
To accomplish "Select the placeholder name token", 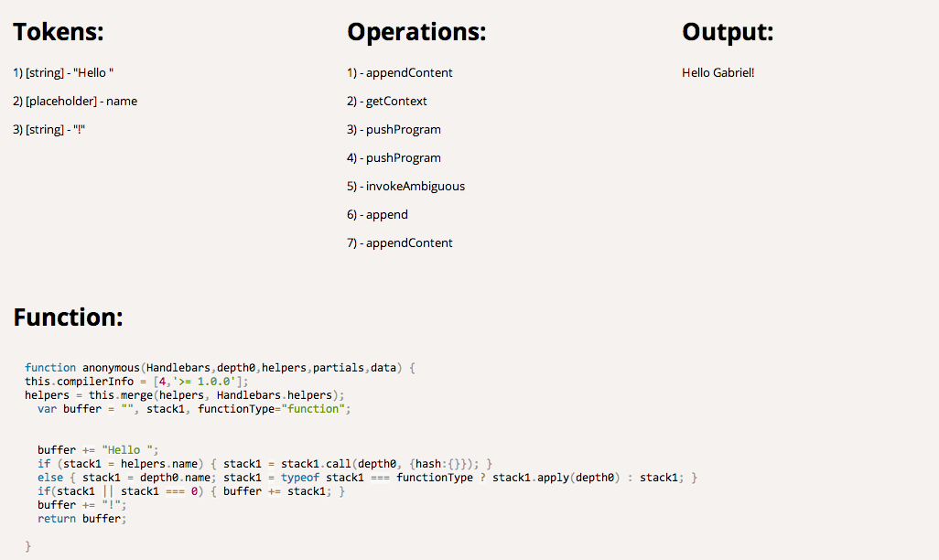I will click(75, 101).
